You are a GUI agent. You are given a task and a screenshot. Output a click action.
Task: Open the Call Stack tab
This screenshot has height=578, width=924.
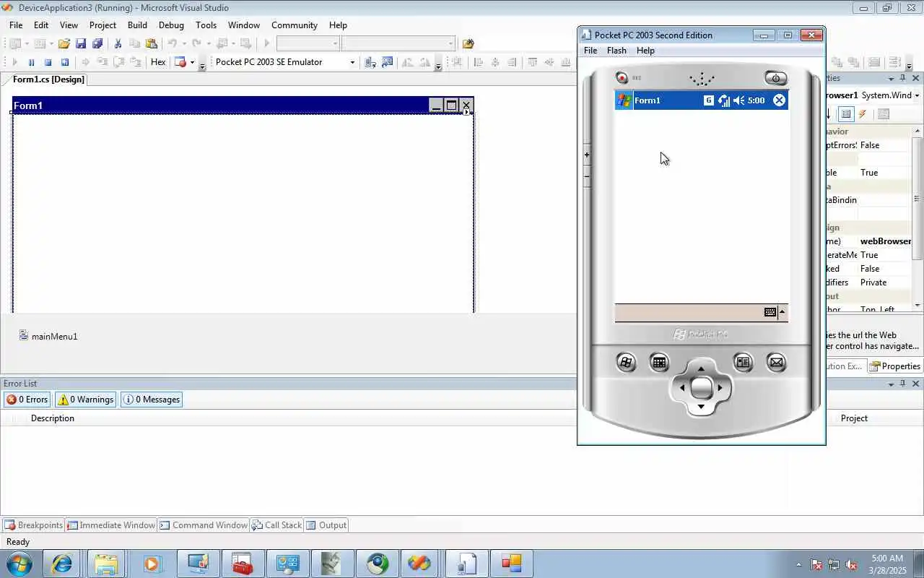tap(276, 525)
